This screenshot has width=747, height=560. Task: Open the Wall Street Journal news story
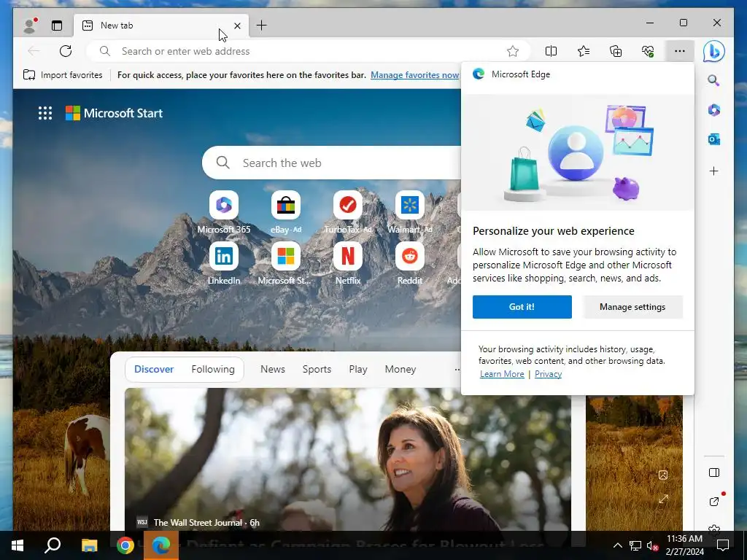(348, 459)
